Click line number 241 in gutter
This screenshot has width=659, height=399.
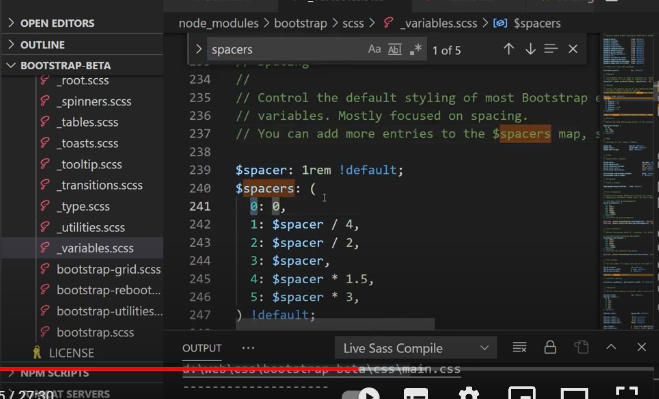pos(200,206)
